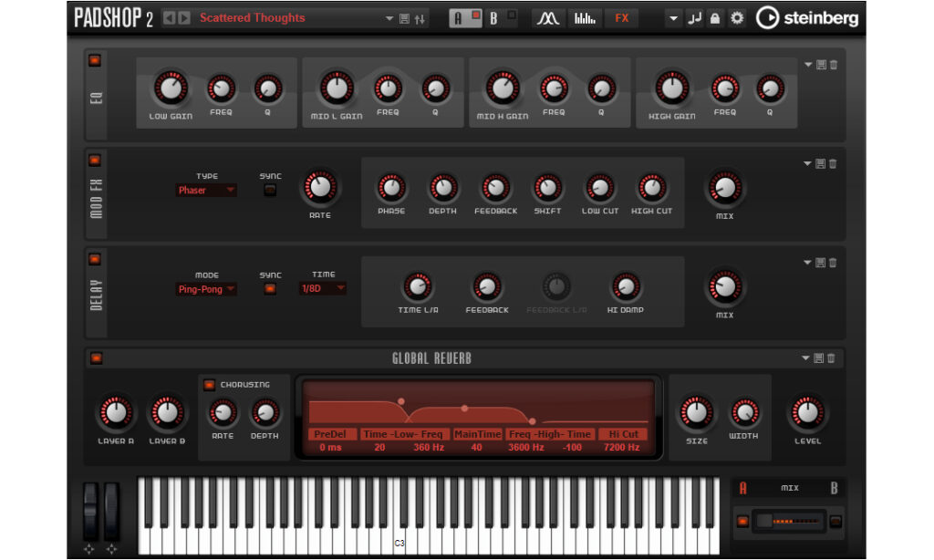Toggle the Mod FX sync button

coord(270,190)
